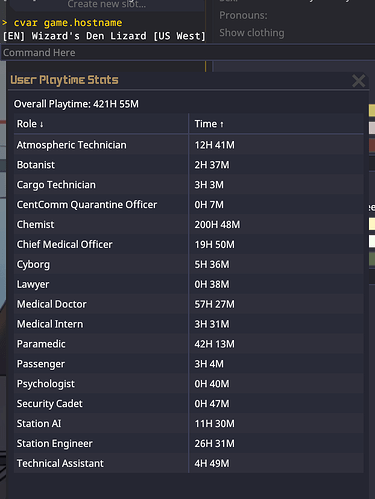Viewport: 375px width, 499px height.
Task: Click the 12H 41M time value
Action: coord(214,145)
